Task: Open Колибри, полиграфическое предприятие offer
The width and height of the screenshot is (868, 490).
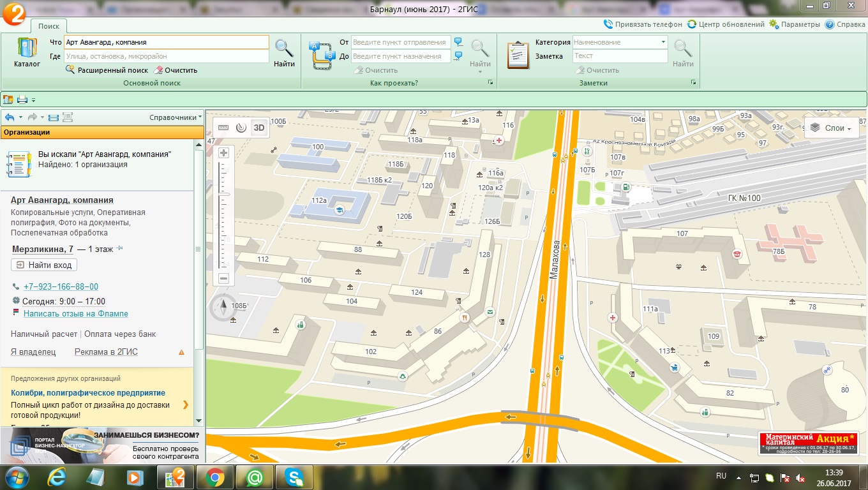Action: pos(88,393)
